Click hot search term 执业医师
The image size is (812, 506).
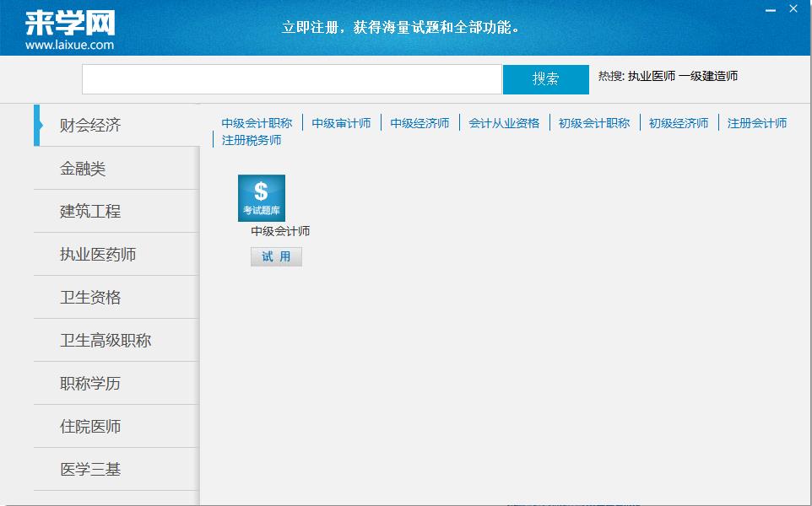[652, 76]
